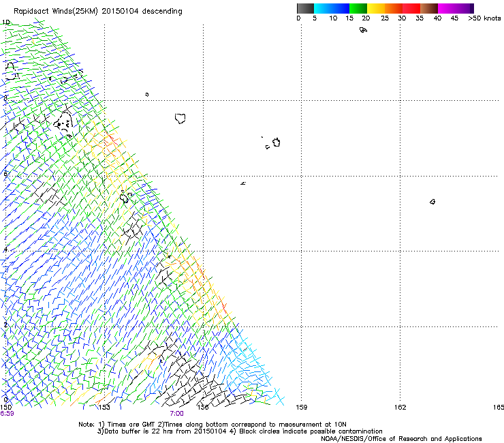Click the larger island outline near 158E 7N

277,142
